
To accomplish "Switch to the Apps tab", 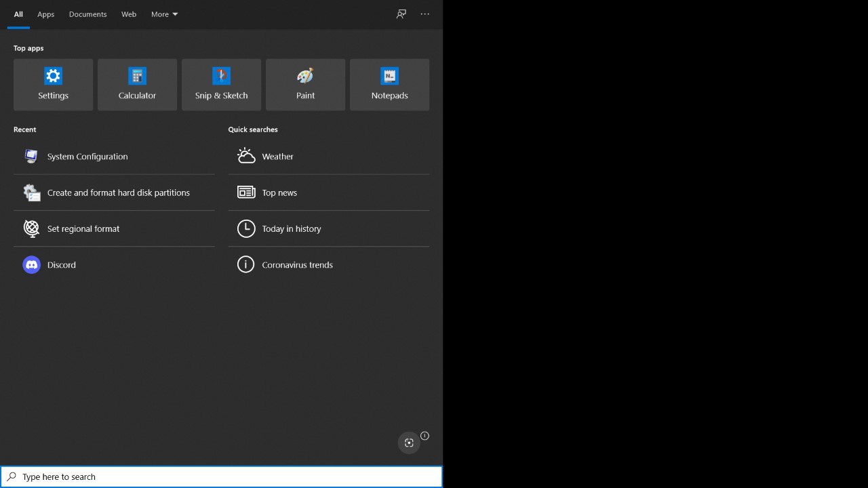I will coord(45,14).
